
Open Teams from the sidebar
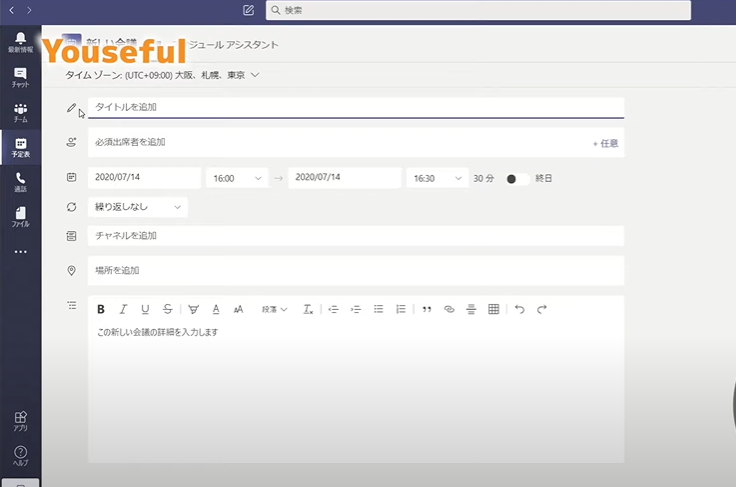pyautogui.click(x=20, y=113)
